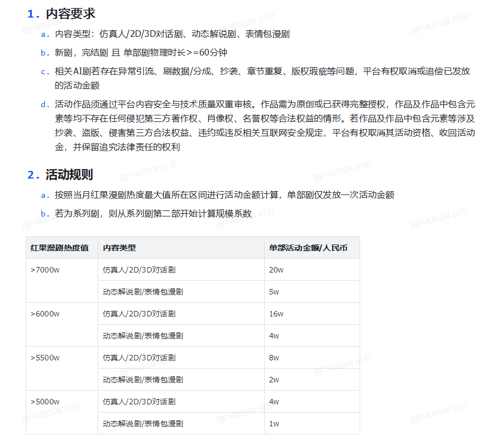Click the paragraph starting '相关AI剧若存在异常引流'

tap(262, 78)
